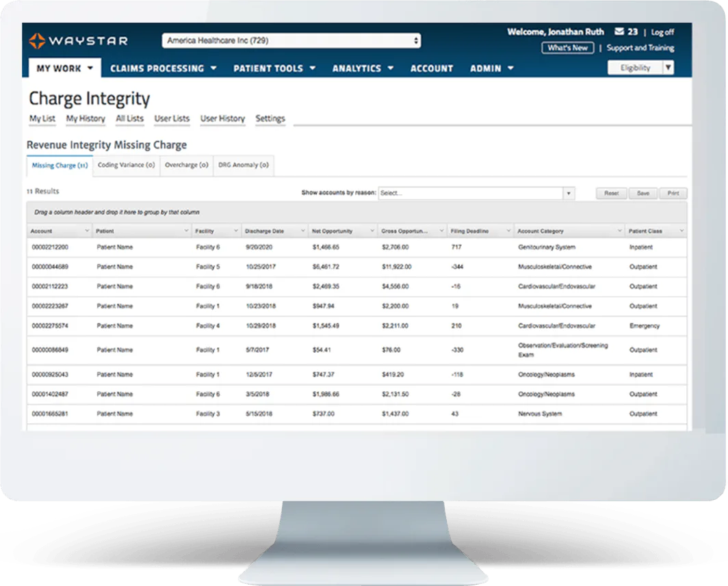Open the Discharge Date column menu arrow

click(x=302, y=230)
